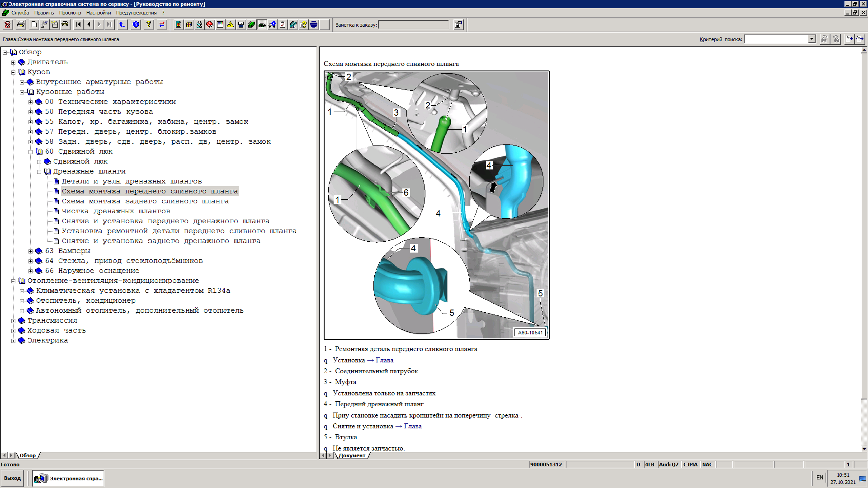Expand the Двигатель tree node
This screenshot has width=868, height=488.
[14, 62]
